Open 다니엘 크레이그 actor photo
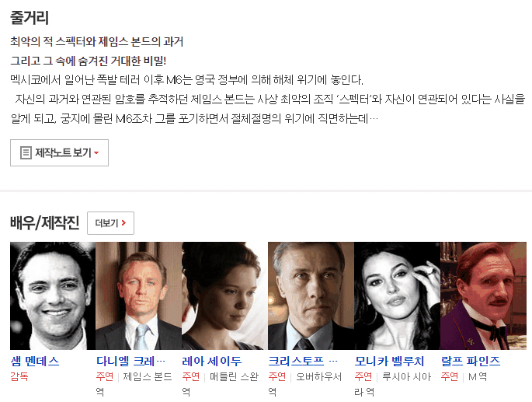The height and width of the screenshot is (402, 532). click(x=138, y=295)
